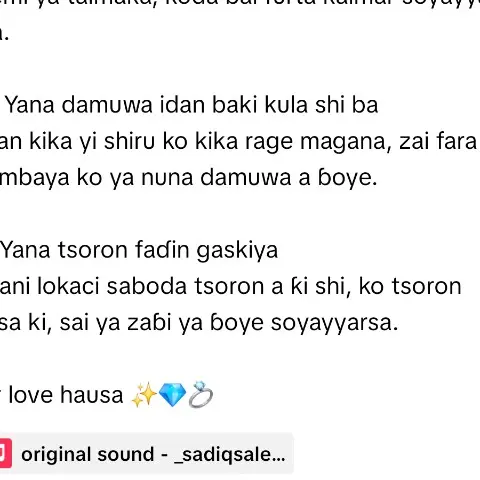This screenshot has height=480, width=480.
Task: Open the love hausa hashtag
Action: point(62,395)
